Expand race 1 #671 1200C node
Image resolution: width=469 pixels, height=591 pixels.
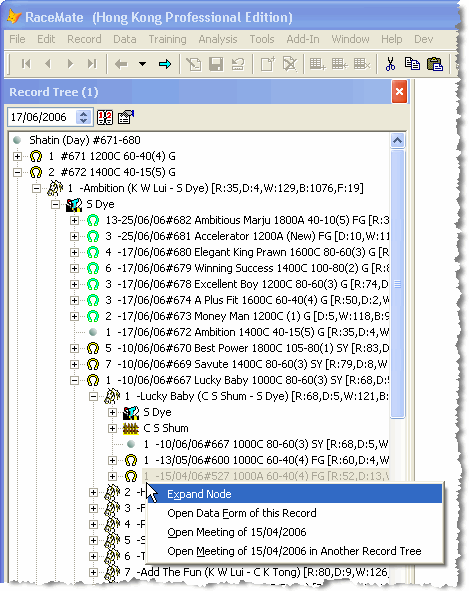(x=17, y=156)
